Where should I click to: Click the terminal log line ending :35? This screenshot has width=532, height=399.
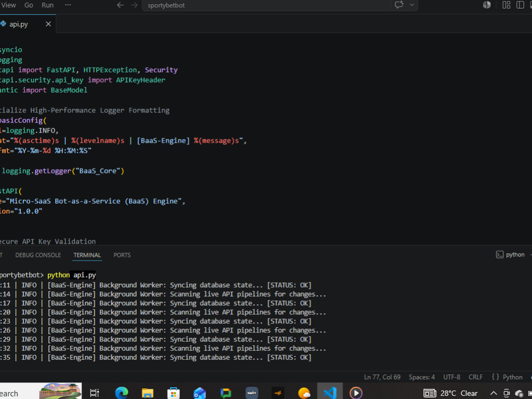pyautogui.click(x=156, y=358)
